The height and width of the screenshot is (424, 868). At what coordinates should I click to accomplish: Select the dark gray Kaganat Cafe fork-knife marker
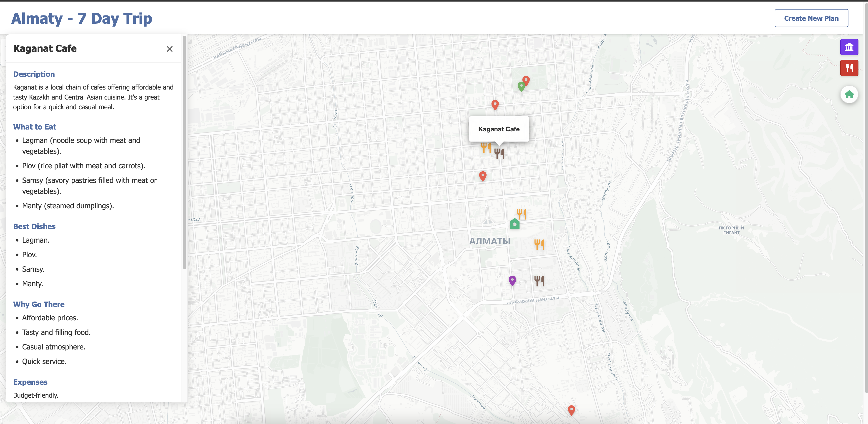coord(499,154)
